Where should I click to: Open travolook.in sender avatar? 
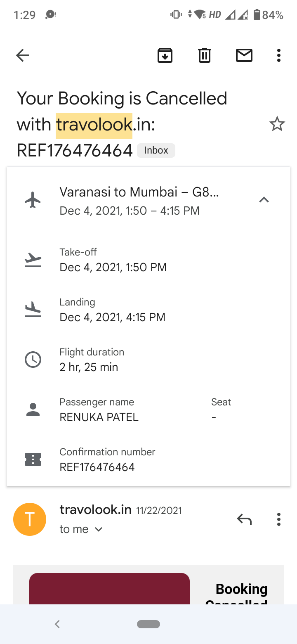click(x=30, y=519)
